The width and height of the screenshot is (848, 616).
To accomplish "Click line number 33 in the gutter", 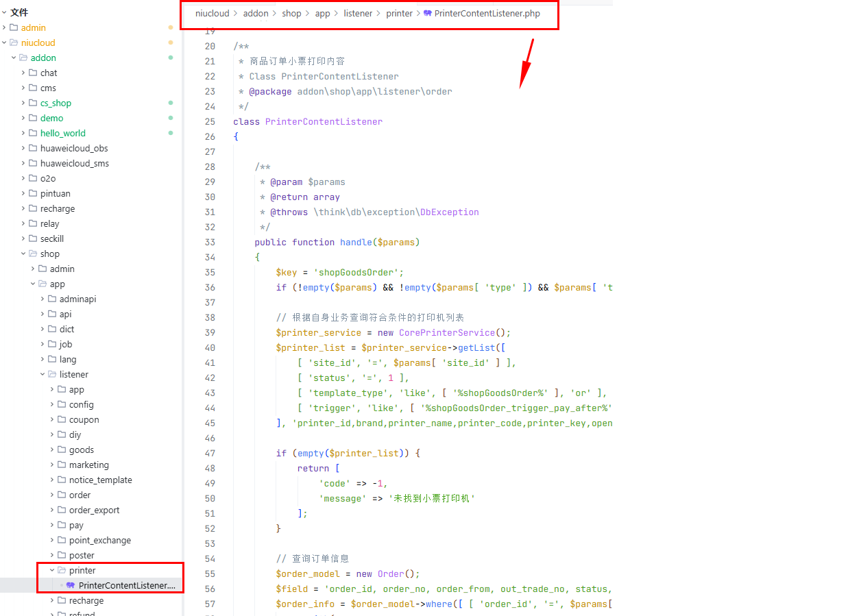I will (210, 242).
